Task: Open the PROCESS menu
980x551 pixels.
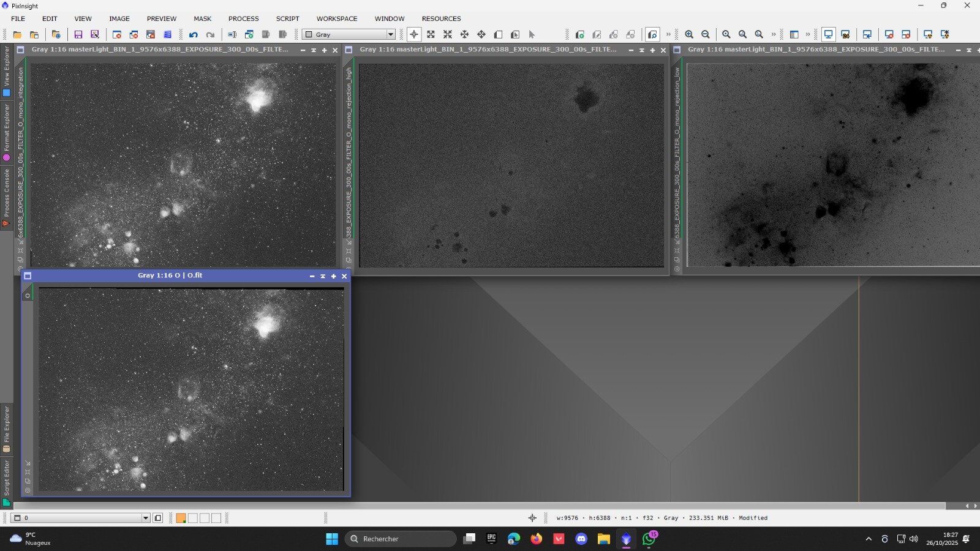Action: [244, 18]
